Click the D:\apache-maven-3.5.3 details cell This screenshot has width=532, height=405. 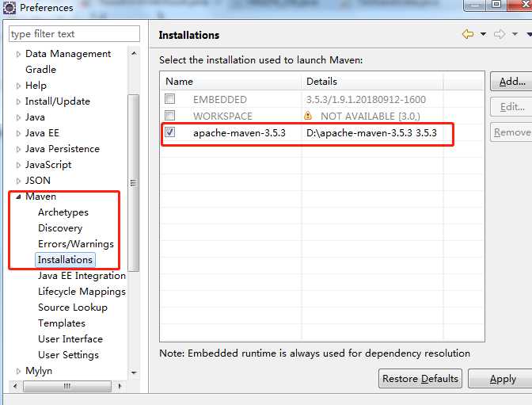point(371,133)
